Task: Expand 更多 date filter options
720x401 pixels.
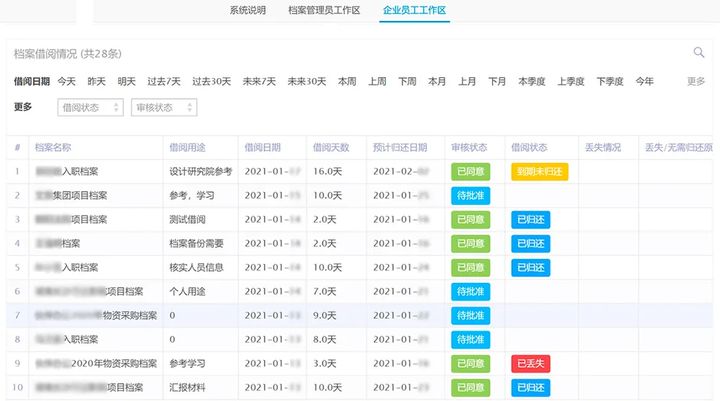Action: coord(696,81)
